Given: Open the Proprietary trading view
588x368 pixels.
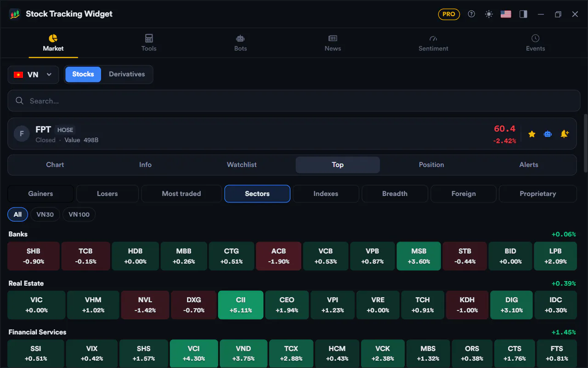Looking at the screenshot, I should point(537,194).
